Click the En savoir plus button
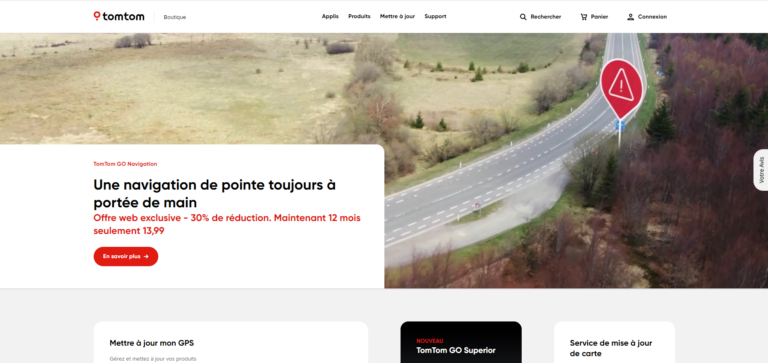This screenshot has height=363, width=768. [x=126, y=256]
